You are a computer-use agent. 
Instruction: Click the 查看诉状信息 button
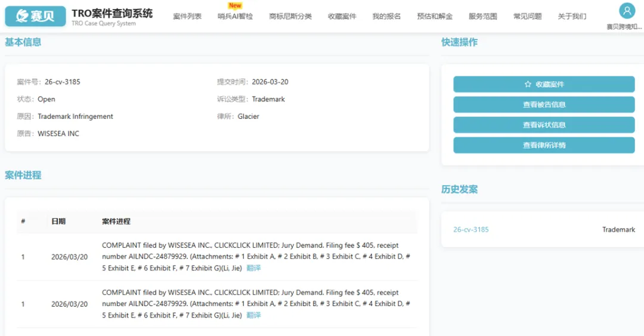(x=544, y=125)
